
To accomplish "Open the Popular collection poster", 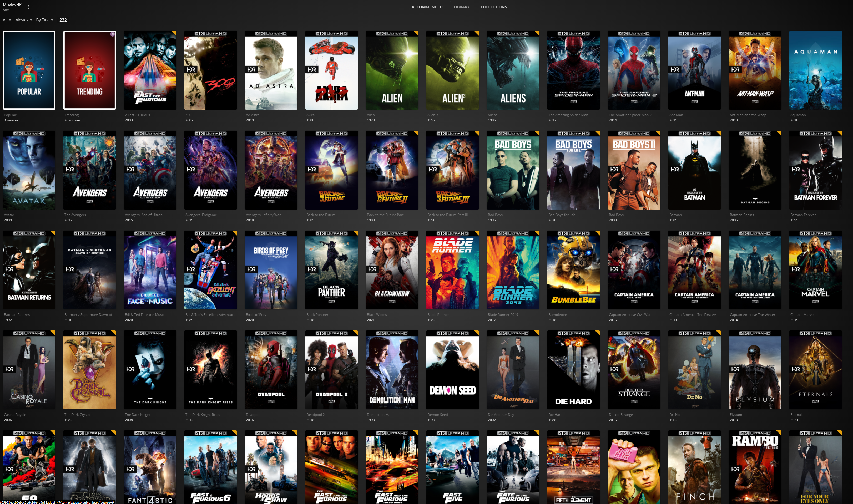I will pos(29,70).
